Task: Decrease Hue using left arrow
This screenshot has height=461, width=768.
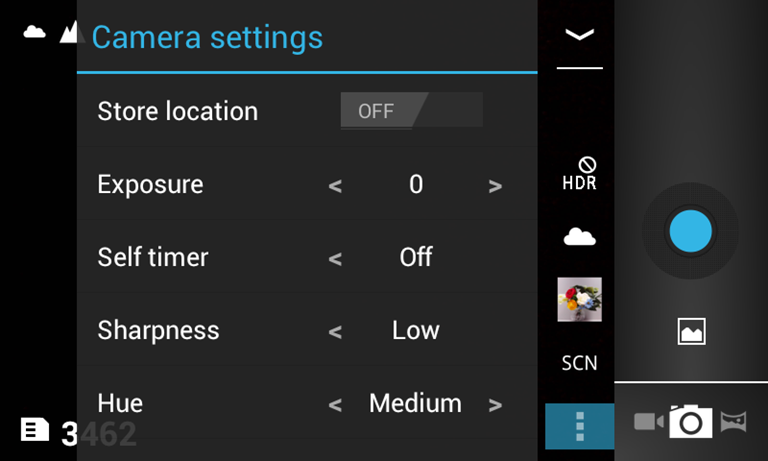Action: [335, 405]
